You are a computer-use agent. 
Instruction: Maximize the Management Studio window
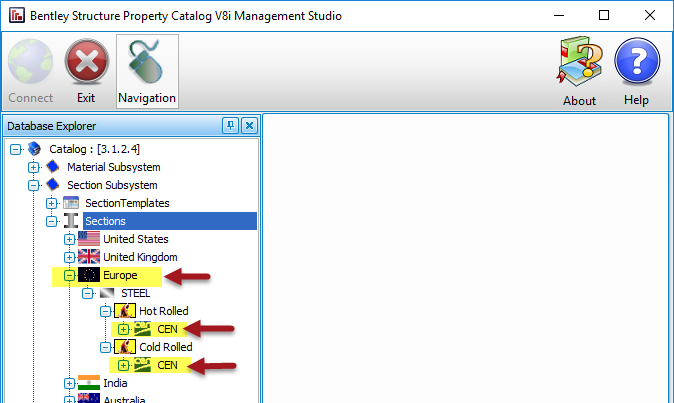click(604, 15)
